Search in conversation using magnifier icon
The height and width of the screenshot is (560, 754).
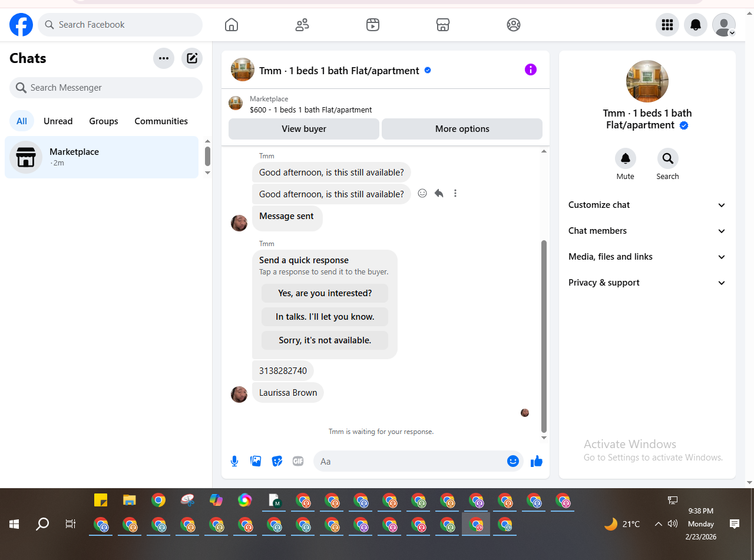668,158
